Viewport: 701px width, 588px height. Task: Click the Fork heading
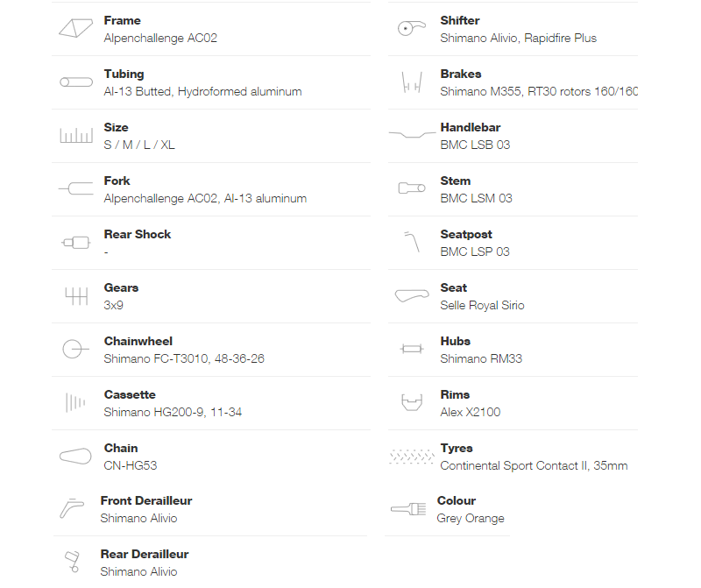pyautogui.click(x=117, y=181)
